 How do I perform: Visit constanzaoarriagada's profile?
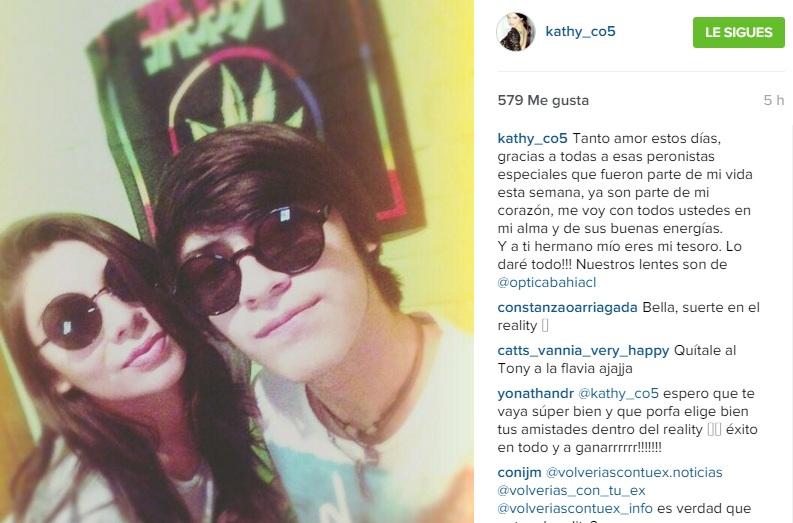(567, 308)
